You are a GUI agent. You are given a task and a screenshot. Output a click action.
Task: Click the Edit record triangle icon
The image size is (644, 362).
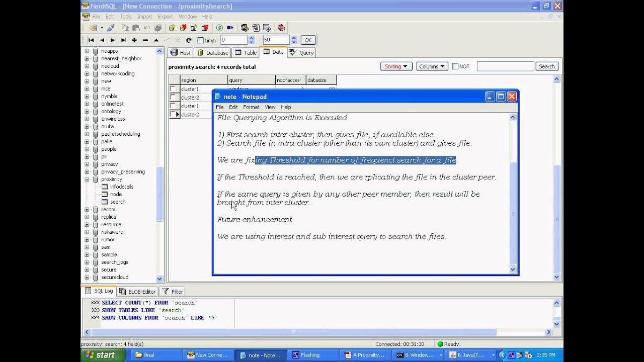click(x=156, y=40)
